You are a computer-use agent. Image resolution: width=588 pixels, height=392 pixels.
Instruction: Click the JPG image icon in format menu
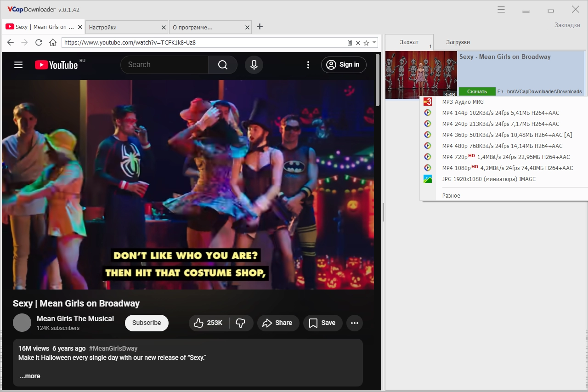tap(428, 179)
